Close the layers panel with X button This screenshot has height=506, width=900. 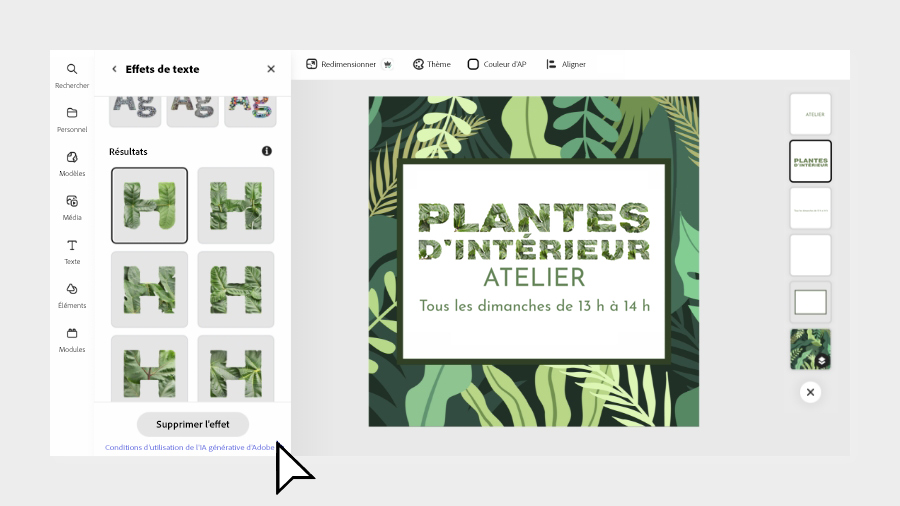pyautogui.click(x=810, y=392)
